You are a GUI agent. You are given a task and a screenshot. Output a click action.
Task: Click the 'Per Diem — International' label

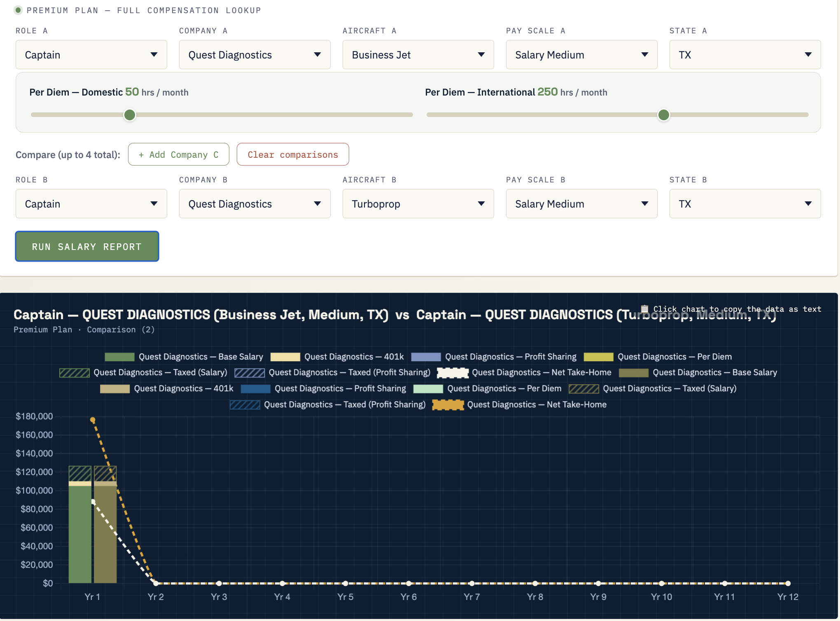(480, 92)
